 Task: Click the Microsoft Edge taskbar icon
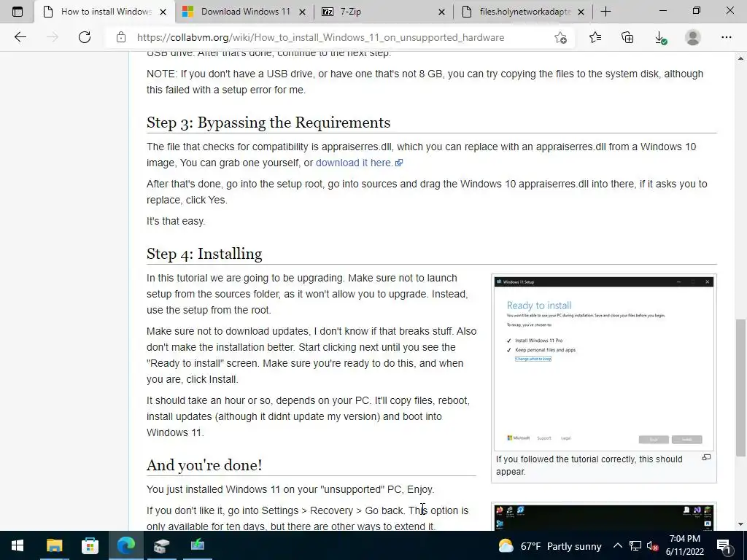125,545
